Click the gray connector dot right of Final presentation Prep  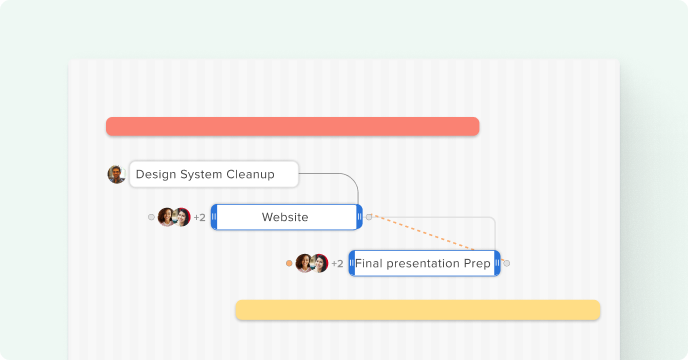pyautogui.click(x=507, y=263)
